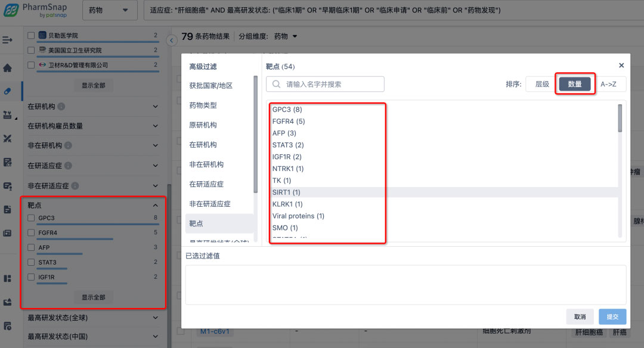Image resolution: width=644 pixels, height=348 pixels.
Task: Close the advanced filter dialog
Action: 621,66
